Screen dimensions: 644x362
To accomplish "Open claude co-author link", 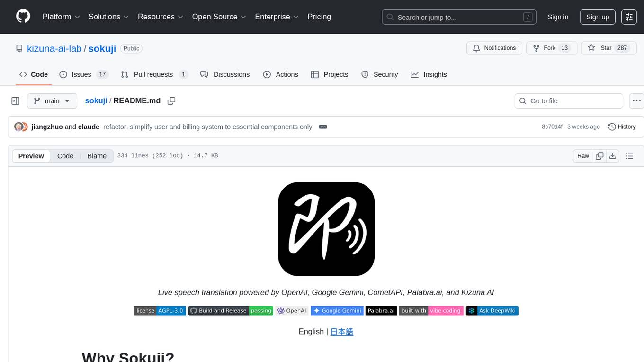I will 89,127.
